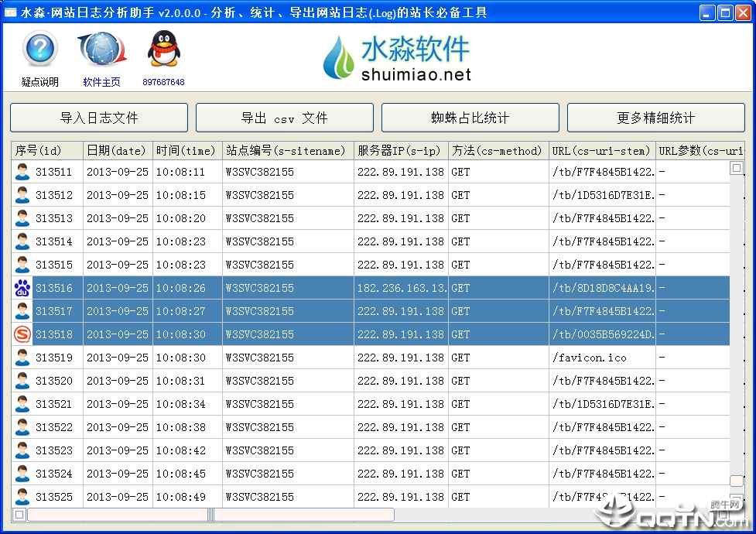Click the vertical scrollbar thumb

[x=736, y=481]
